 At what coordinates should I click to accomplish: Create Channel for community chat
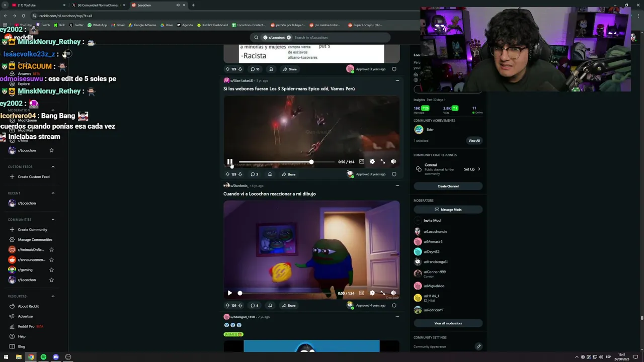tap(448, 187)
